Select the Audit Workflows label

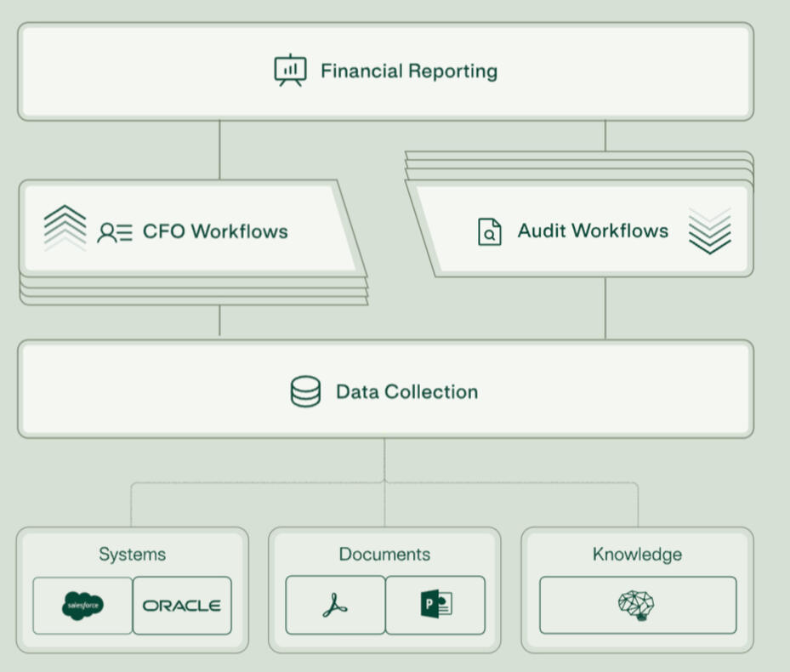point(593,231)
